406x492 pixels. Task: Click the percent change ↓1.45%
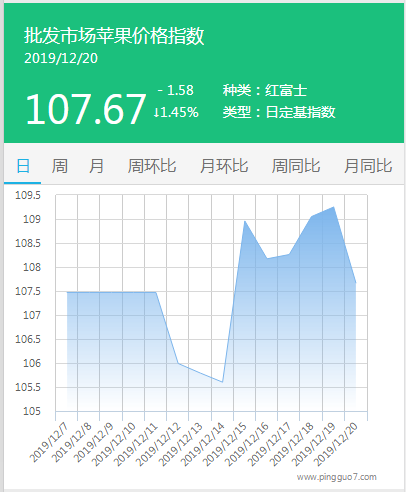coord(176,112)
